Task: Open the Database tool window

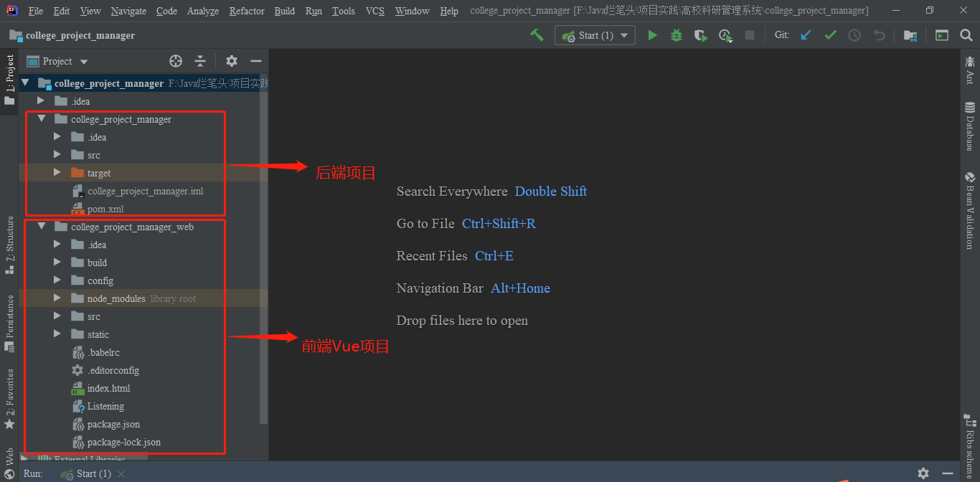Action: click(970, 126)
